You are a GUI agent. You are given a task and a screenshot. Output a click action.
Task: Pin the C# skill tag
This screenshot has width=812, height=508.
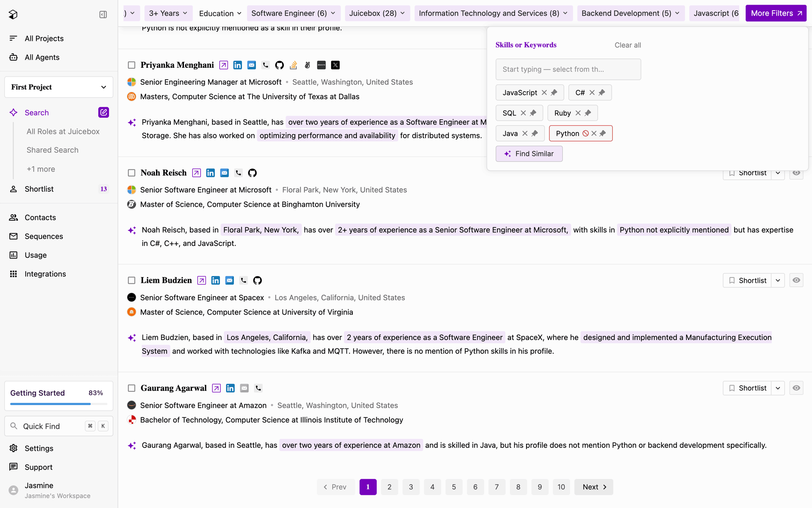[x=602, y=93]
